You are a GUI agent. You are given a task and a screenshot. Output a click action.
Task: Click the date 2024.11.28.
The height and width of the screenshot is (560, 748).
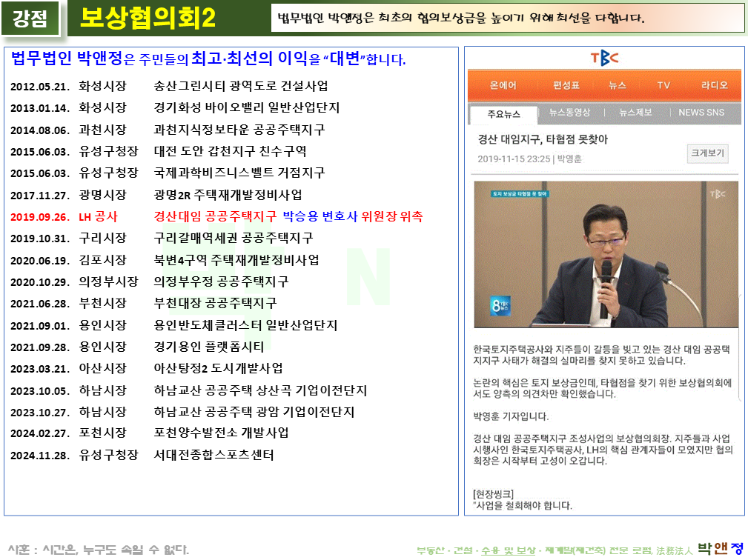click(40, 456)
